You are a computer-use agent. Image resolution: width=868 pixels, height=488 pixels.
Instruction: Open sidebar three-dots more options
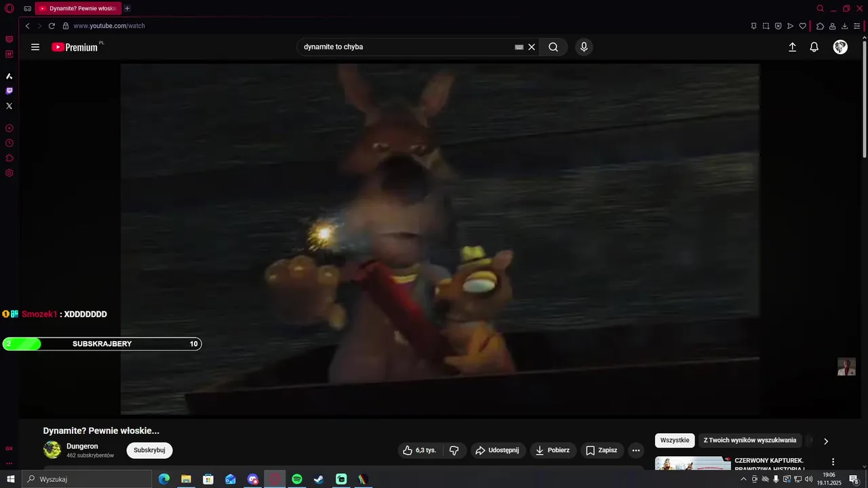click(x=9, y=464)
